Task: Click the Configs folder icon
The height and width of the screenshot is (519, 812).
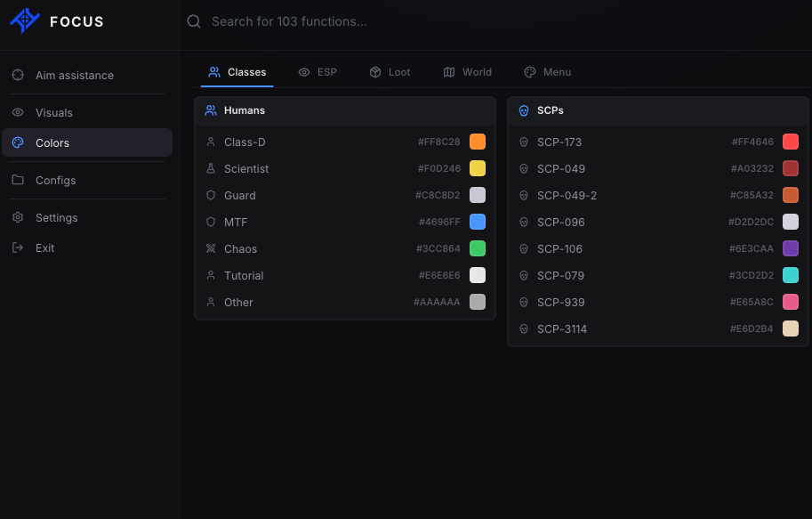Action: pyautogui.click(x=18, y=180)
